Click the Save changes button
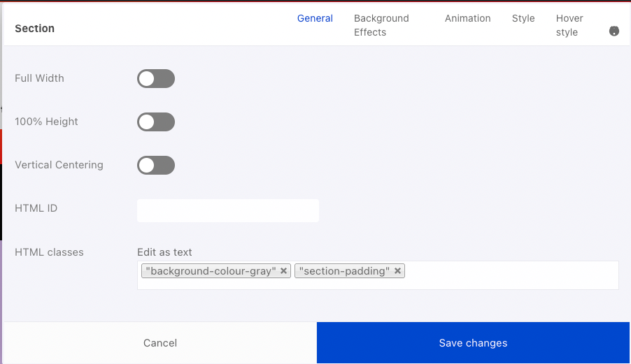The image size is (631, 364). click(473, 343)
